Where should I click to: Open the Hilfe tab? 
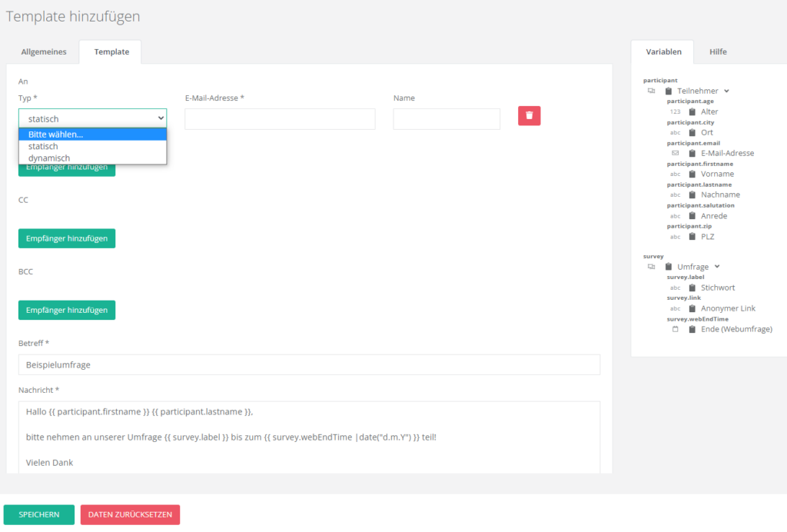718,52
